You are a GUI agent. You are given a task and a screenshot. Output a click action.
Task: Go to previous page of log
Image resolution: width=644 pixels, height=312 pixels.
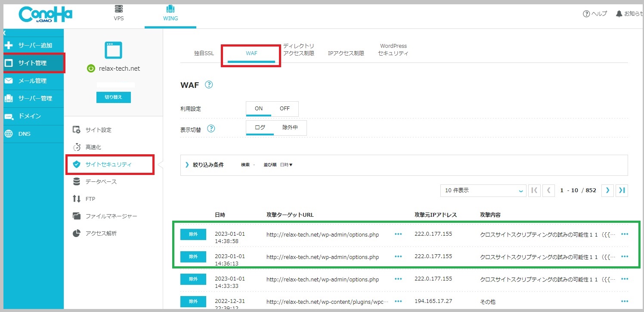click(548, 190)
